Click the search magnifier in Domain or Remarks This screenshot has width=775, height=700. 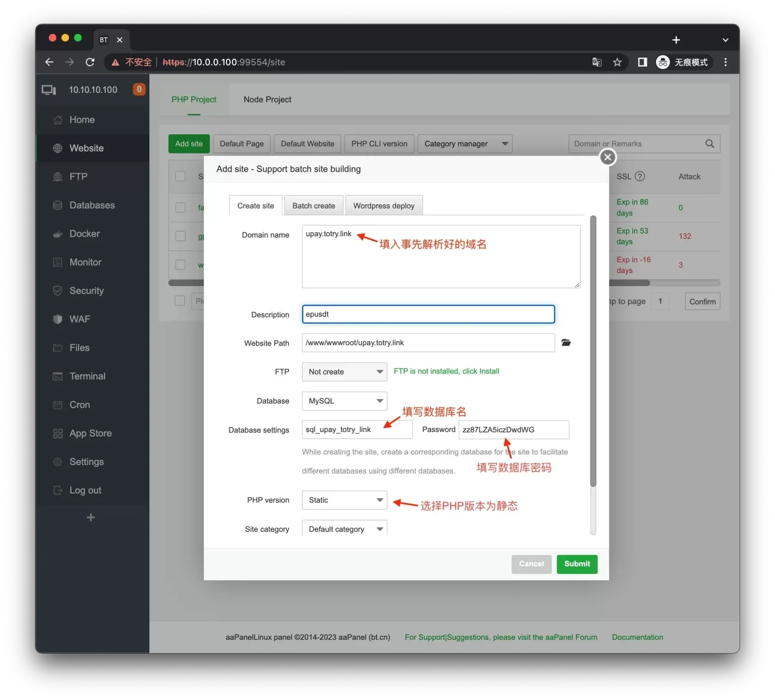pos(709,144)
